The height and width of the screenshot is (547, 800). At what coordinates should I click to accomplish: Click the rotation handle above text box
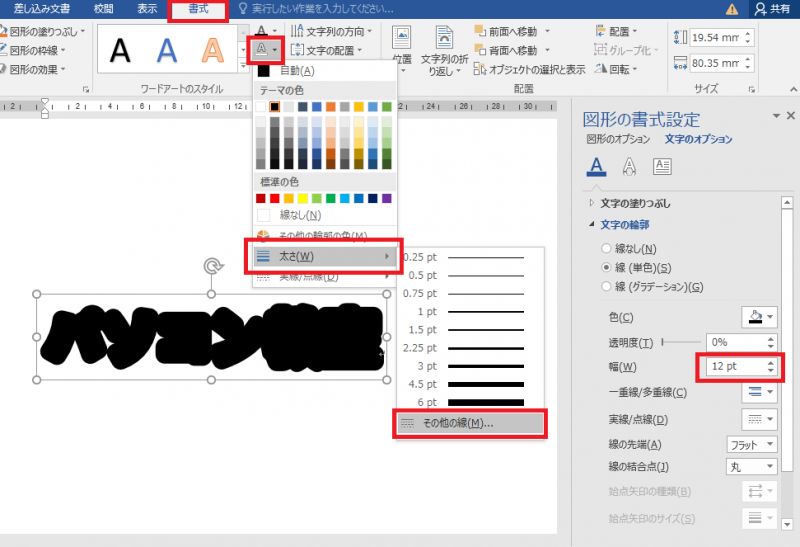[x=212, y=266]
